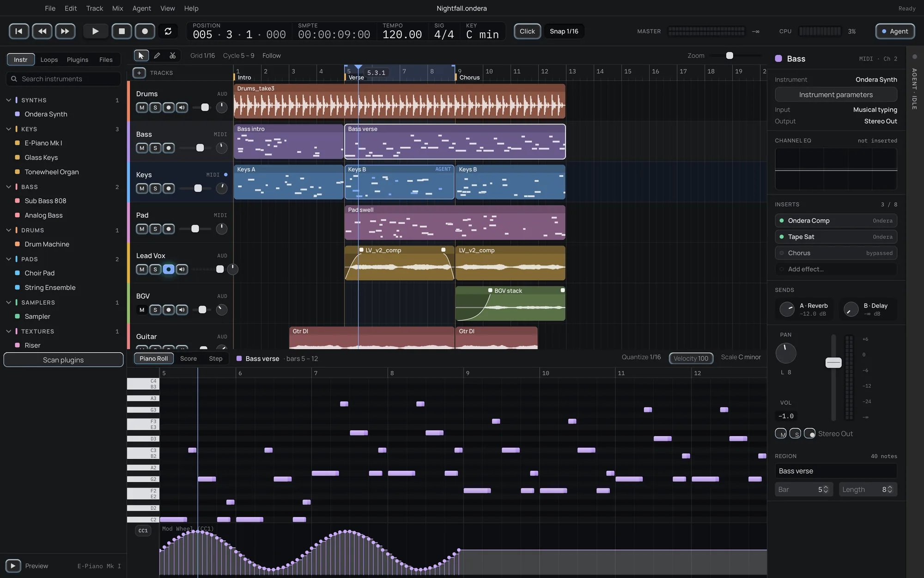Click the Scan plugins button
Screen dimensions: 924x578
point(63,360)
